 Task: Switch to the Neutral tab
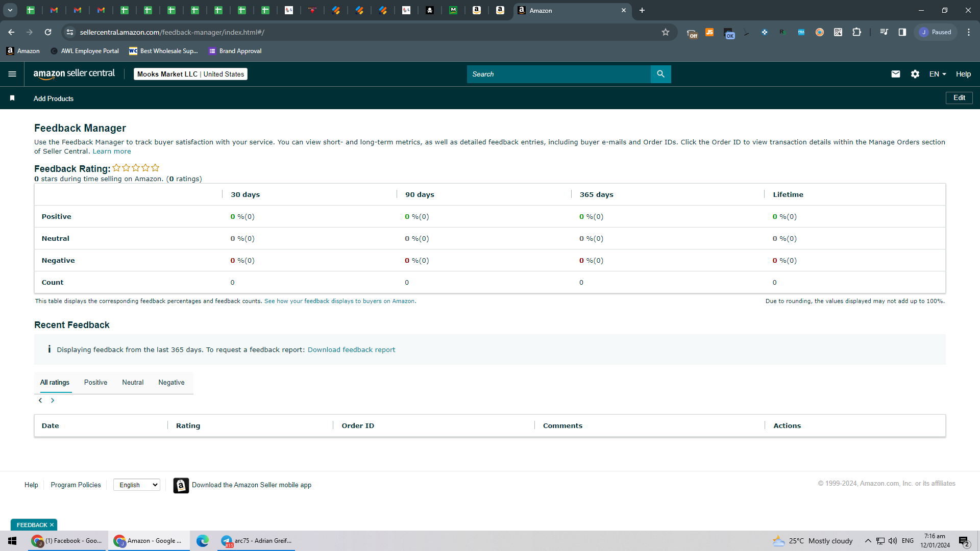[x=133, y=383]
